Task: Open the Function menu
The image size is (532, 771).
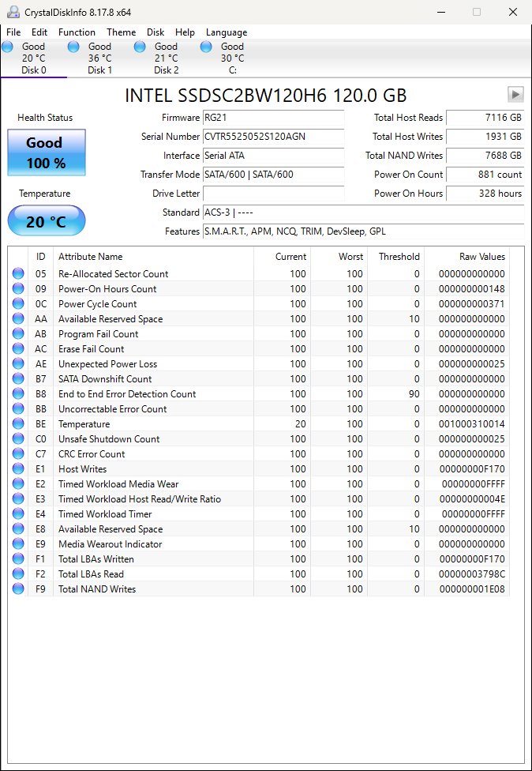Action: point(77,32)
